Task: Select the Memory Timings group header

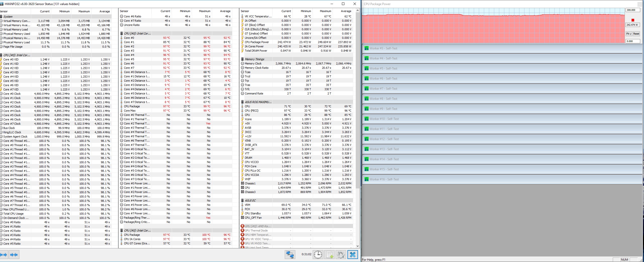Action: point(254,59)
